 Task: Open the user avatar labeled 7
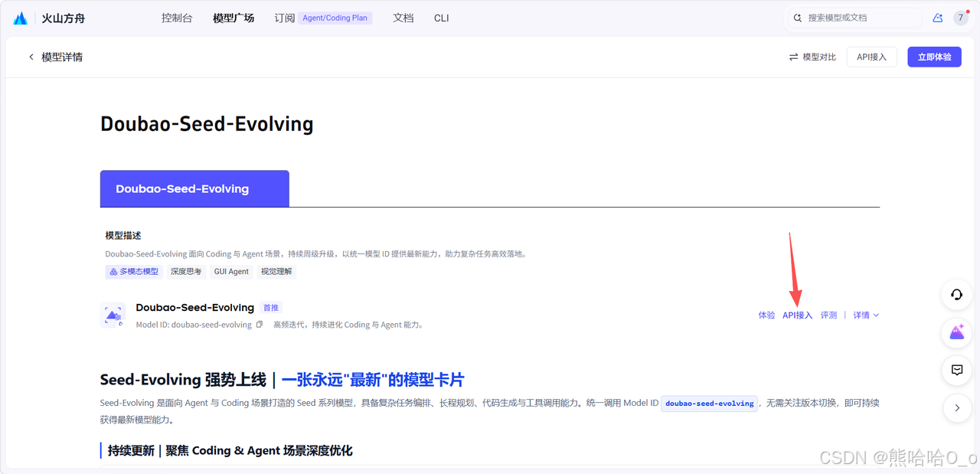[961, 18]
